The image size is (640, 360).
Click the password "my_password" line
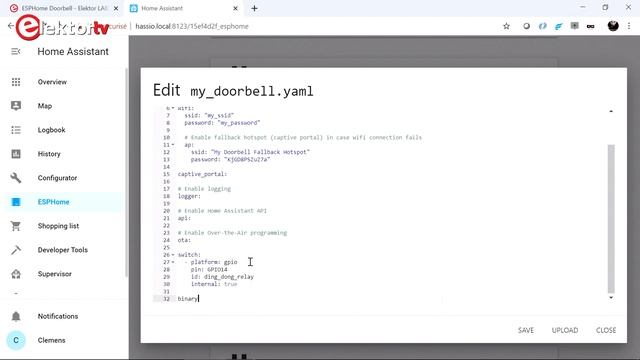click(x=222, y=123)
